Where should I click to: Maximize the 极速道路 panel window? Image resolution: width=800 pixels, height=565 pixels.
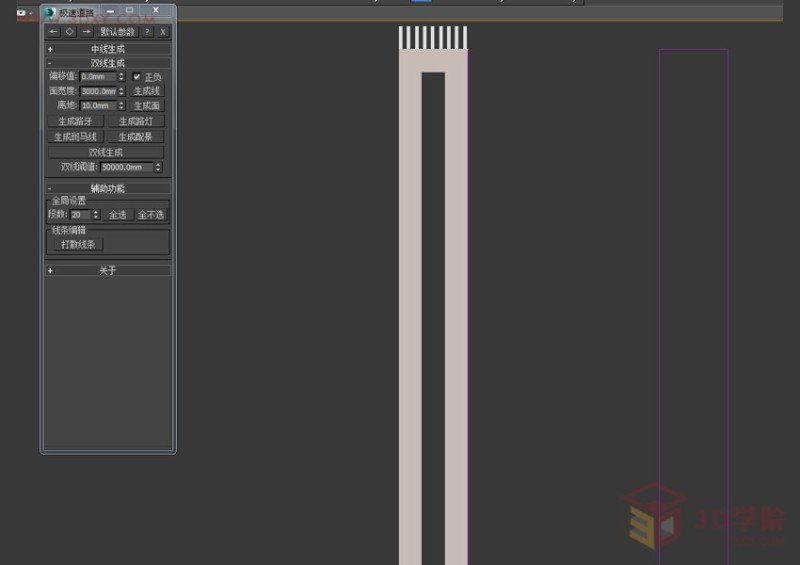pyautogui.click(x=130, y=10)
